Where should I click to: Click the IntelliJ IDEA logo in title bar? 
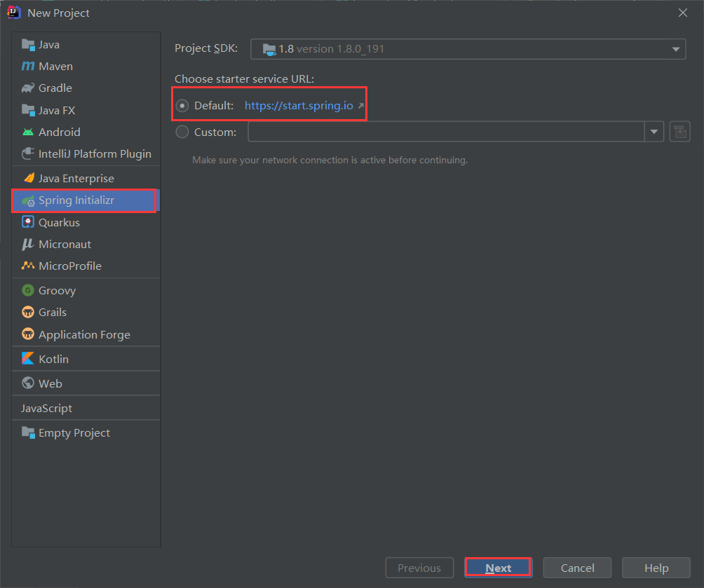[x=14, y=13]
